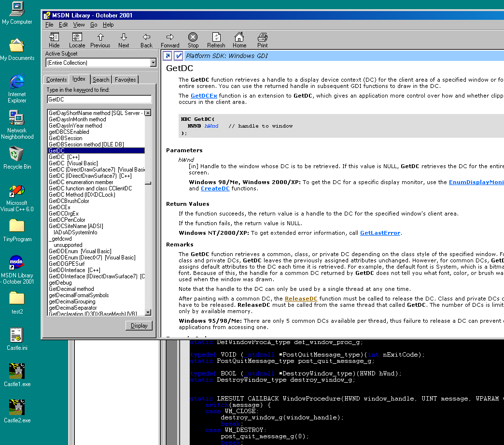Select My Computer desktop icon
Viewport: 504px width, 445px height.
[x=17, y=13]
